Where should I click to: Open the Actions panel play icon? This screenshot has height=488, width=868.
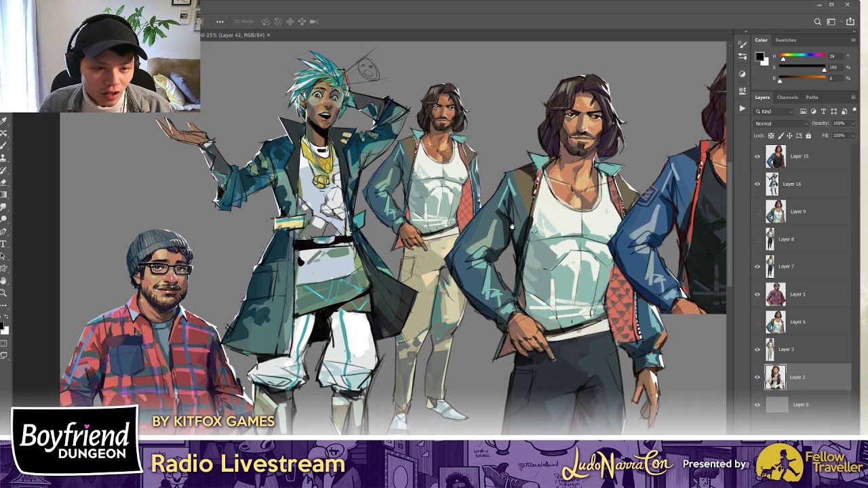[743, 108]
